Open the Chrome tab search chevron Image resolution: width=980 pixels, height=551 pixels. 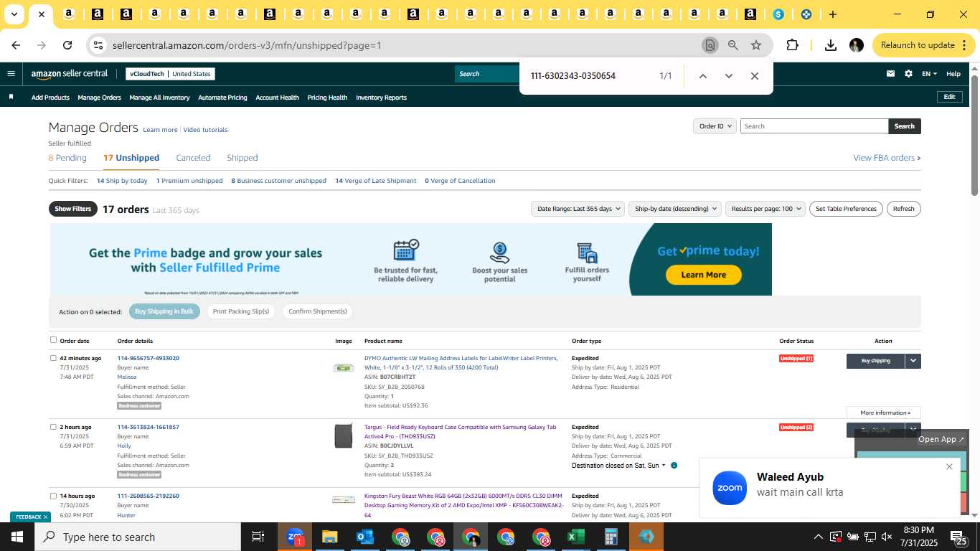(x=14, y=14)
